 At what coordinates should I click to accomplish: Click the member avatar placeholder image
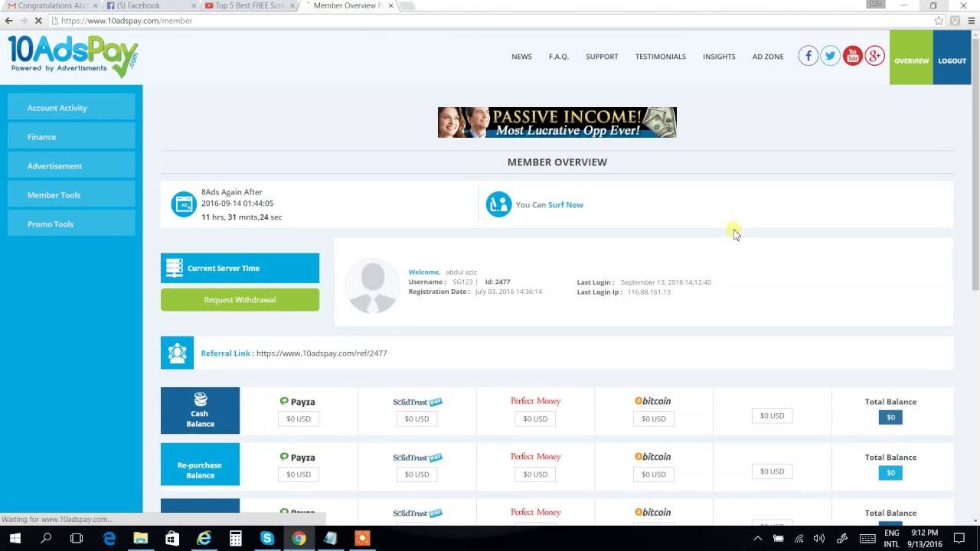[x=373, y=285]
